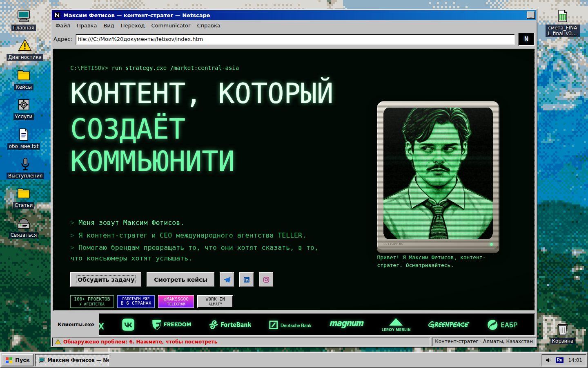The height and width of the screenshot is (368, 588).
Task: Click the Смотреть кейсы button
Action: (x=180, y=280)
